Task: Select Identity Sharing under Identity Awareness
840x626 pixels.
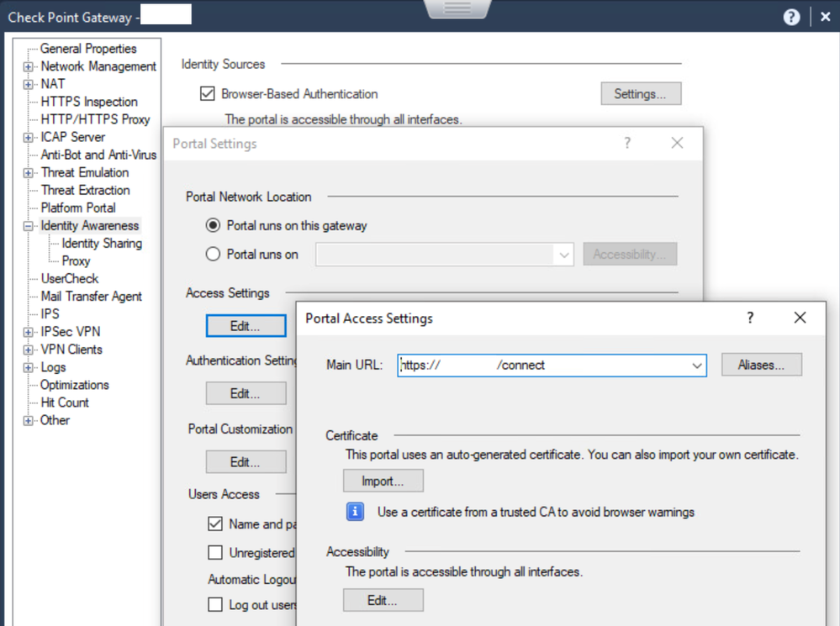Action: click(102, 243)
